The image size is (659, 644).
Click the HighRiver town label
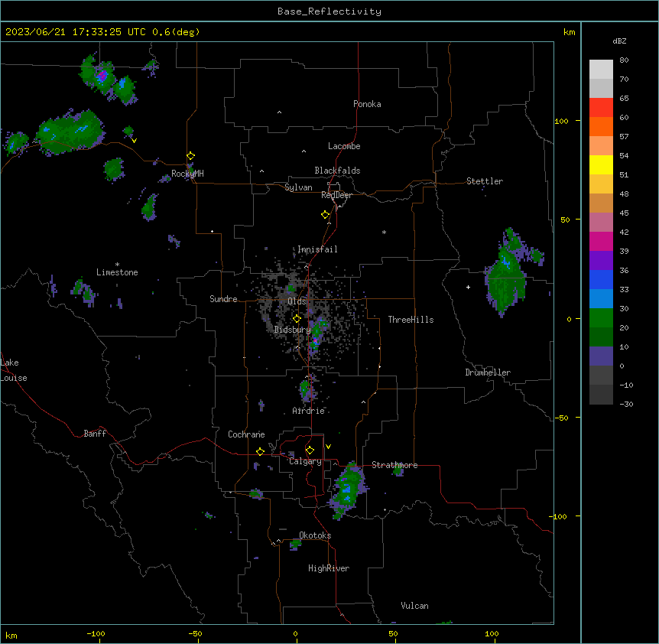point(329,568)
